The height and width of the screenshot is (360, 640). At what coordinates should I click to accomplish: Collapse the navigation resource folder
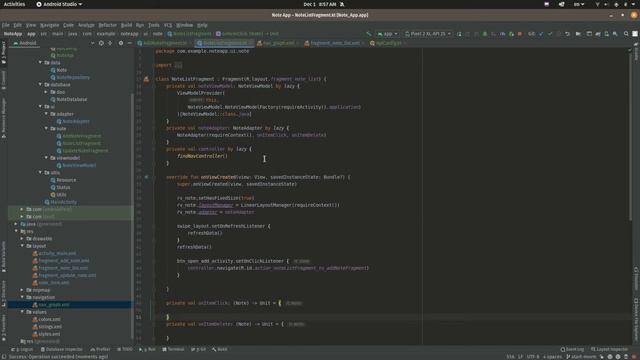pos(22,298)
